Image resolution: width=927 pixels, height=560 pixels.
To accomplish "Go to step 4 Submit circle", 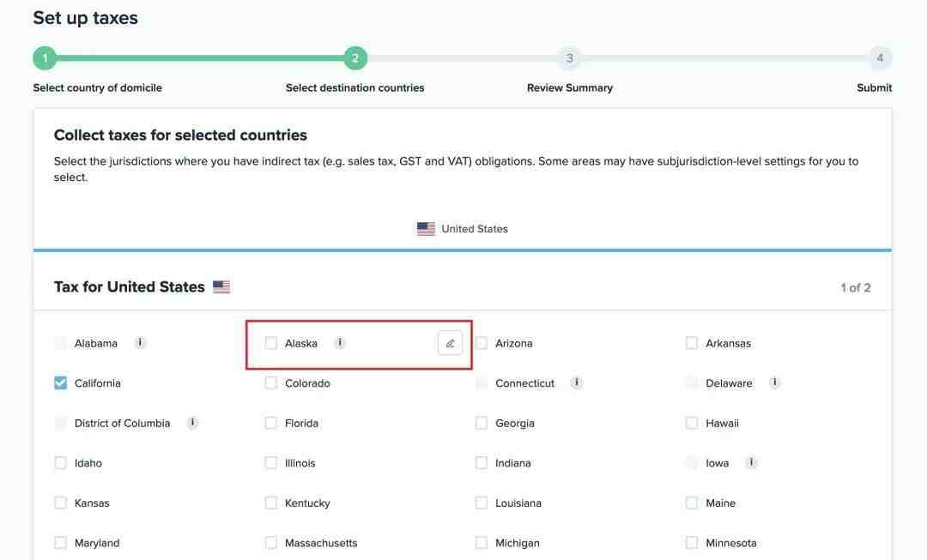I will point(880,58).
